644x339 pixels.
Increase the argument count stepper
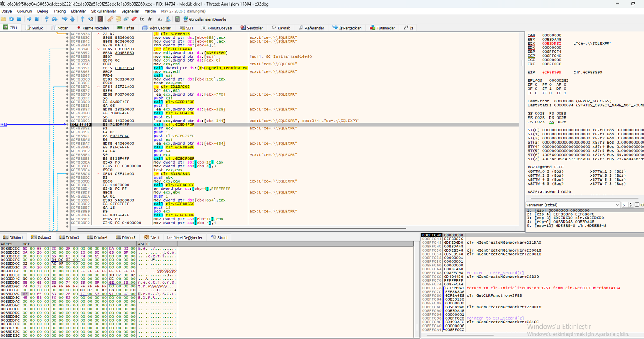[630, 204]
